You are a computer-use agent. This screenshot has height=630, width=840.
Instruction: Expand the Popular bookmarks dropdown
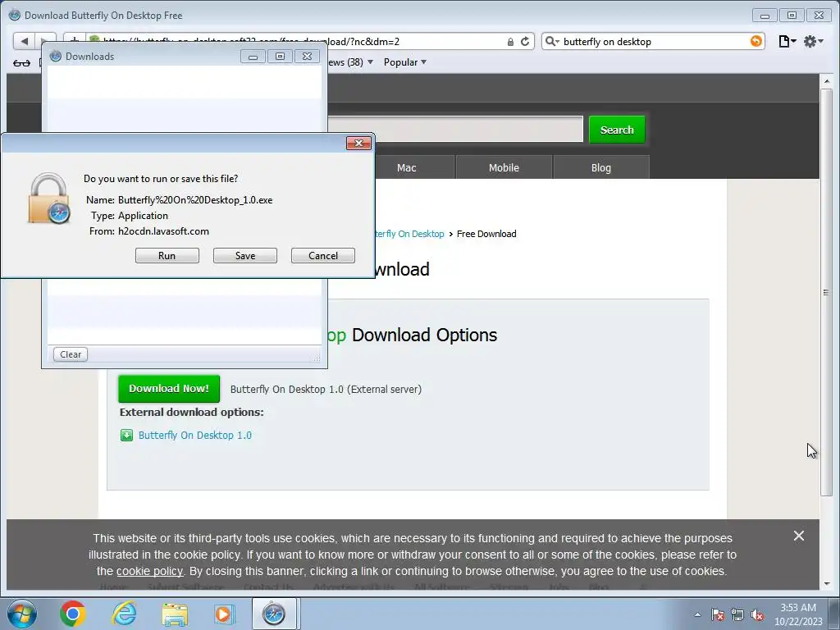405,62
